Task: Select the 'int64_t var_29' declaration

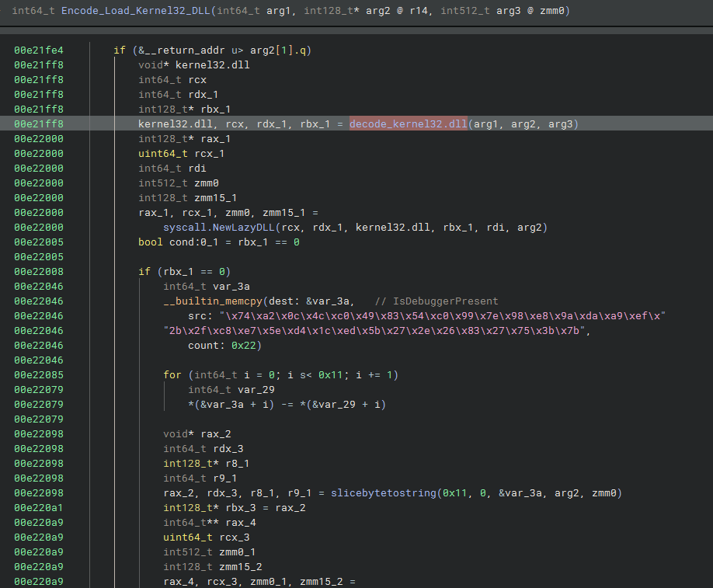Action: (x=231, y=389)
